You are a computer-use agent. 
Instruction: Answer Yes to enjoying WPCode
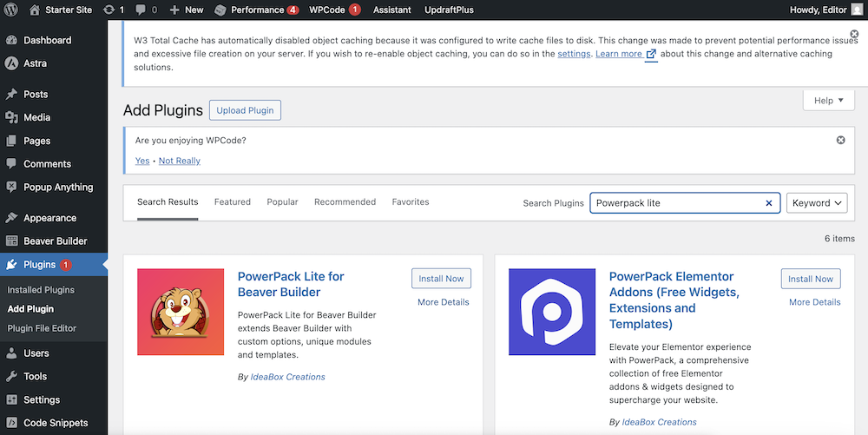(142, 161)
